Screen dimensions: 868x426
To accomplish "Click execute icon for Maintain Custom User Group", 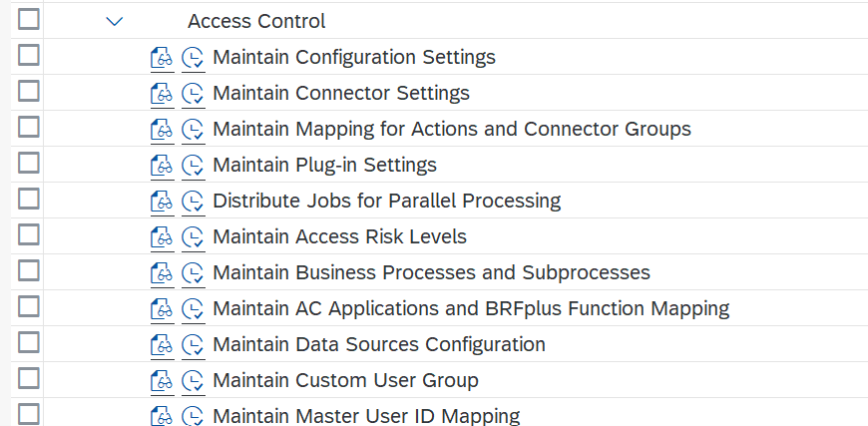I will click(193, 381).
